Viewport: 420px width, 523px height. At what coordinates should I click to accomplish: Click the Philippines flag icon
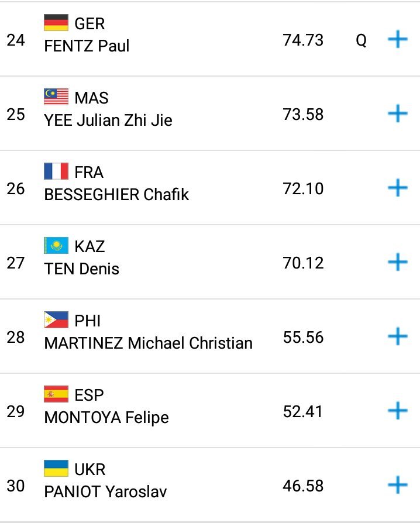pos(56,320)
